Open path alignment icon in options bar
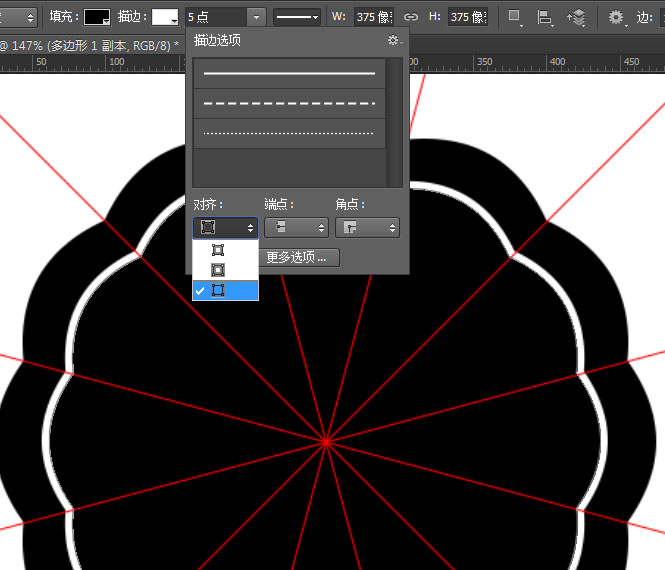This screenshot has height=570, width=665. click(x=544, y=17)
